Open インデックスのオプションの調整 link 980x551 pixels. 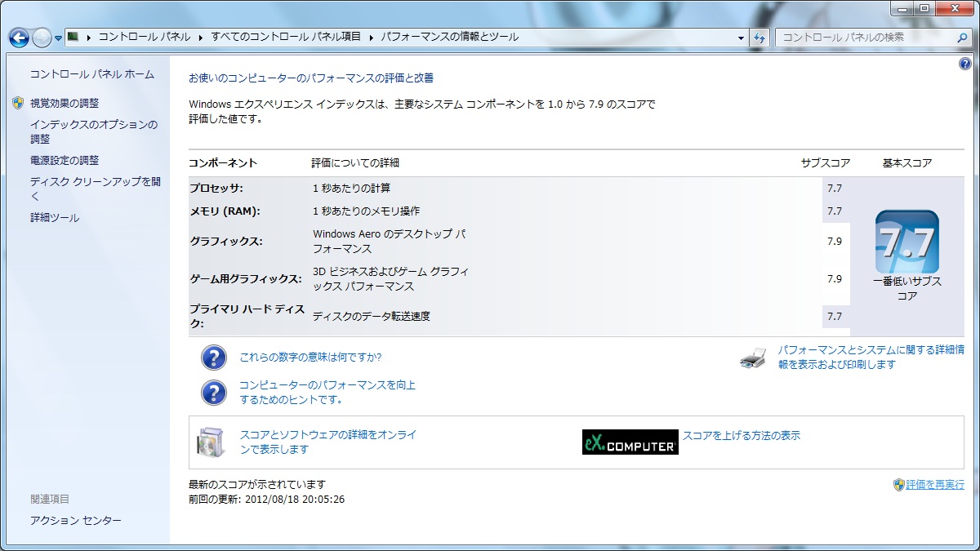click(x=94, y=131)
